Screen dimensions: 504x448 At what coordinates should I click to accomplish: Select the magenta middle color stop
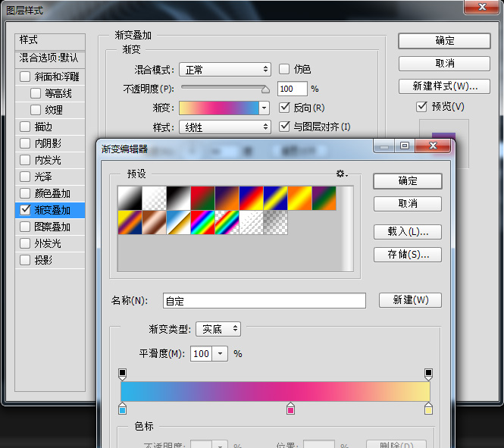(x=290, y=409)
